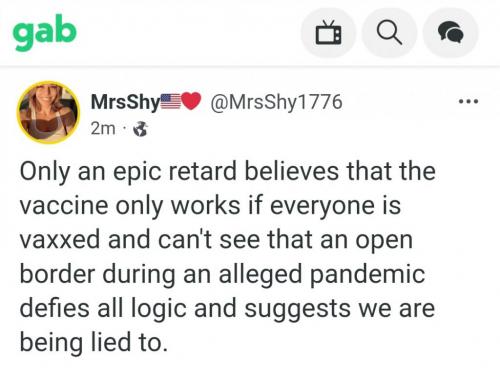Click the post line 'vaccine only works if everyone is'
Image resolution: width=500 pixels, height=376 pixels.
click(210, 206)
